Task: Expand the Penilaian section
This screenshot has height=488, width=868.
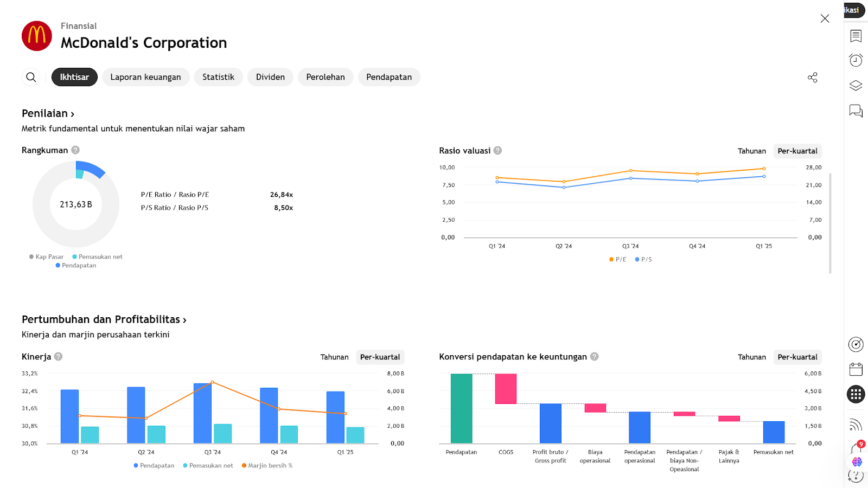Action: click(48, 114)
